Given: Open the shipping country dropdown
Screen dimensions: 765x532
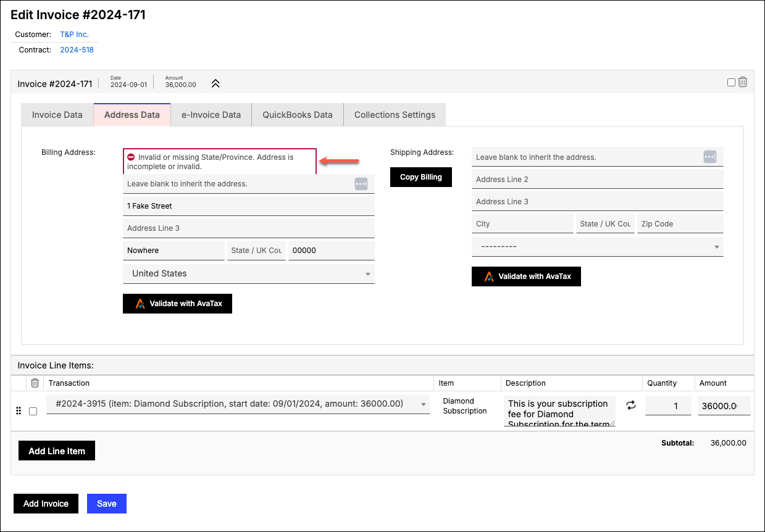Looking at the screenshot, I should click(x=598, y=247).
